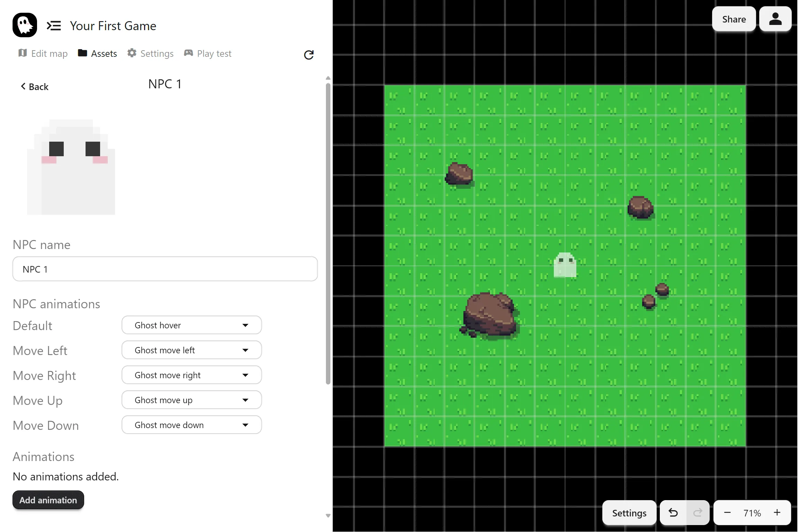Click the Add animation button
Viewport: 798px width, 532px height.
(48, 500)
